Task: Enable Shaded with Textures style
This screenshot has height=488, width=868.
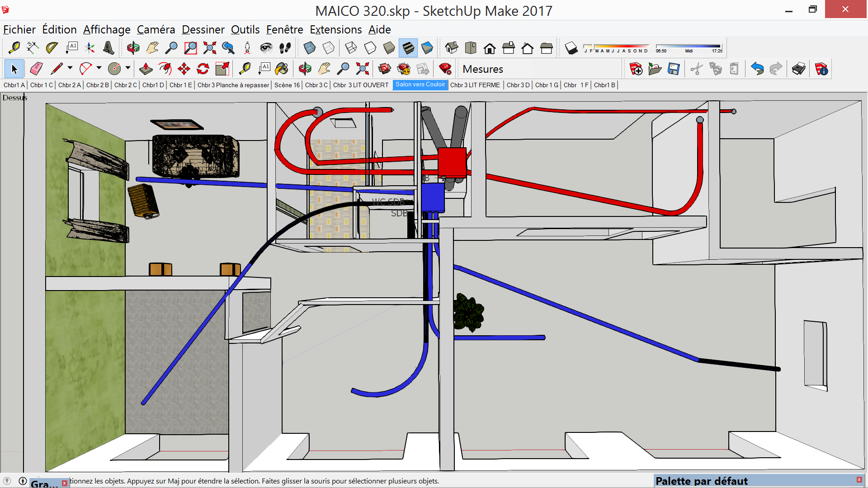Action: (x=408, y=48)
